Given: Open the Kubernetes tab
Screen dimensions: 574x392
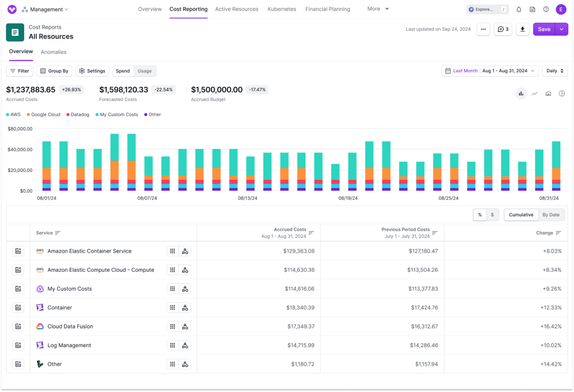Looking at the screenshot, I should (281, 9).
